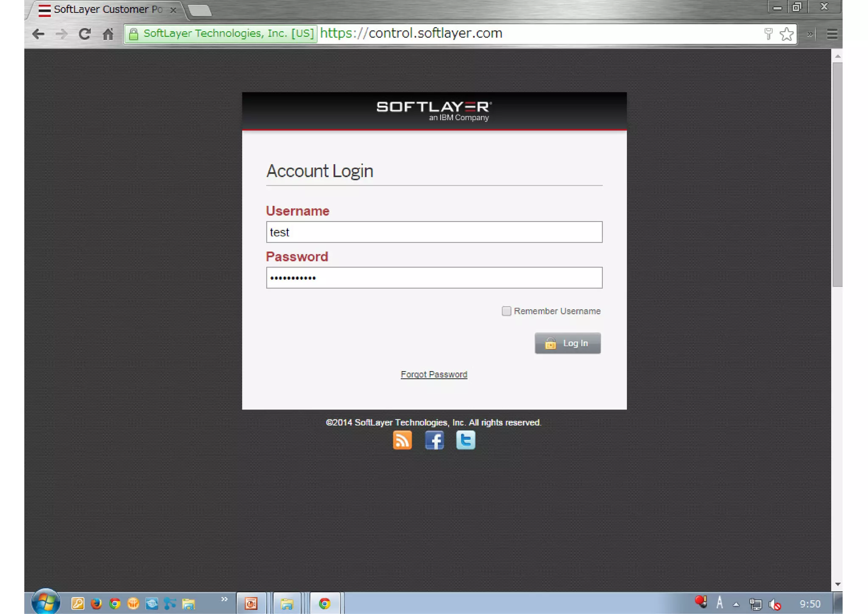Click the browser back arrow
This screenshot has width=868, height=614.
[x=38, y=34]
